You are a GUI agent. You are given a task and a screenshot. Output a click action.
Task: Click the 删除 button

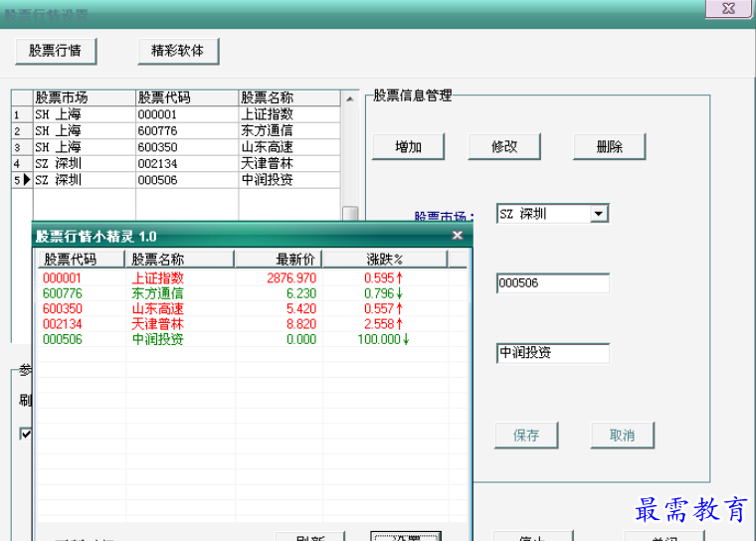tap(609, 146)
